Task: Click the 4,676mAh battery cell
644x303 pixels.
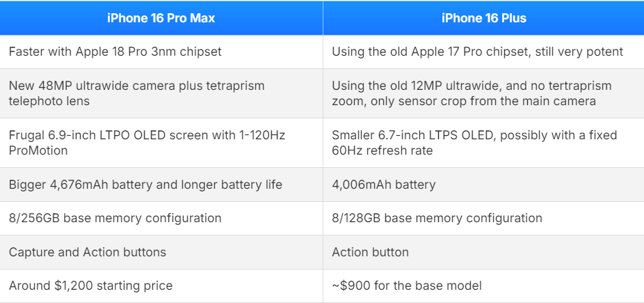Action: [x=146, y=185]
